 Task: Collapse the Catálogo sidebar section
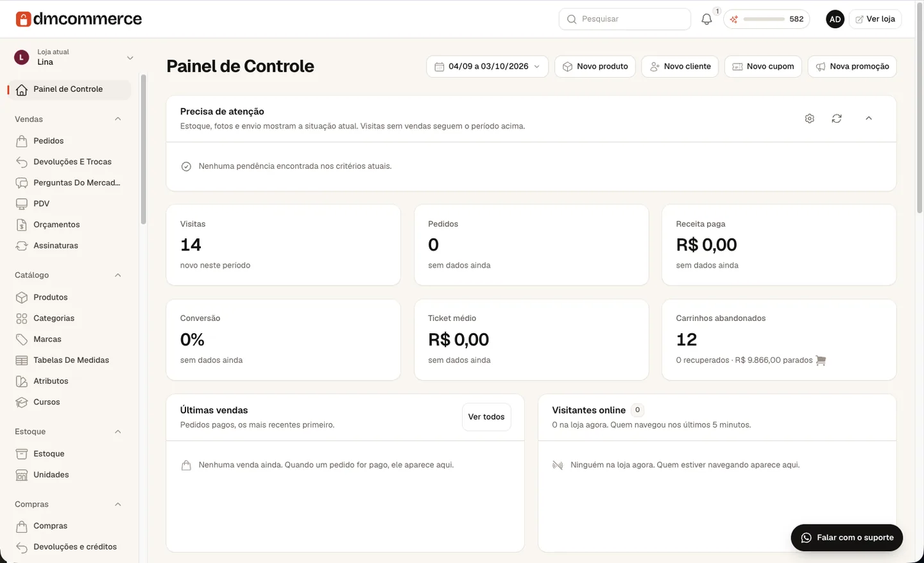click(x=117, y=275)
